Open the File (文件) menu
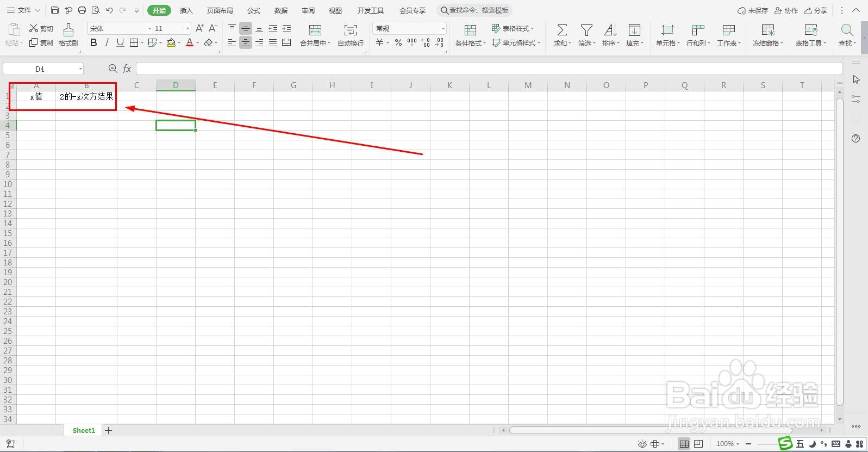Viewport: 868px width, 452px height. point(24,10)
